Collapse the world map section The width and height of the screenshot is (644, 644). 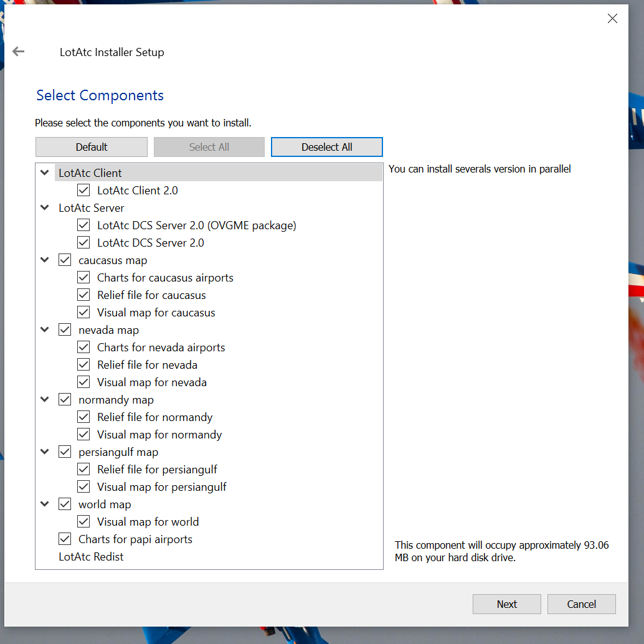pos(44,504)
